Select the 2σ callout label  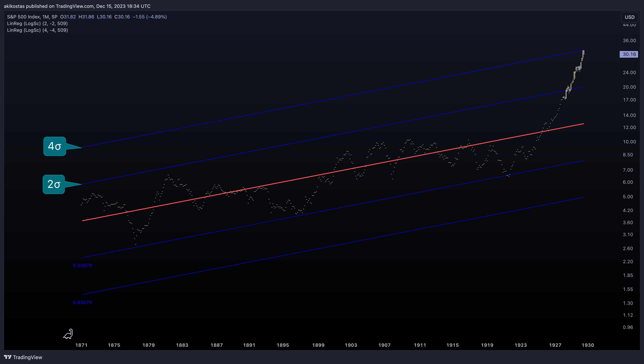[x=54, y=184]
